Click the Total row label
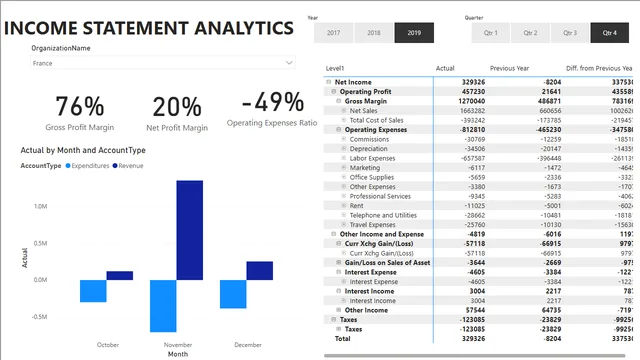The width and height of the screenshot is (640, 360). [342, 338]
